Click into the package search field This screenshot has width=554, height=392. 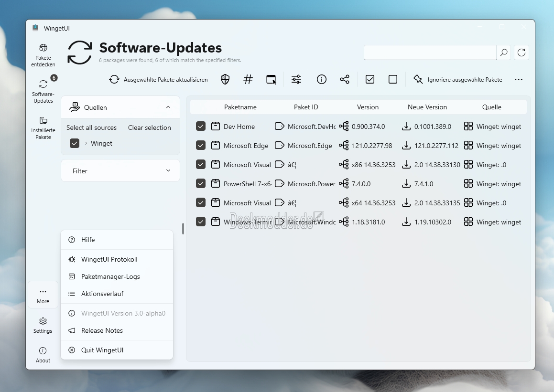pyautogui.click(x=430, y=53)
